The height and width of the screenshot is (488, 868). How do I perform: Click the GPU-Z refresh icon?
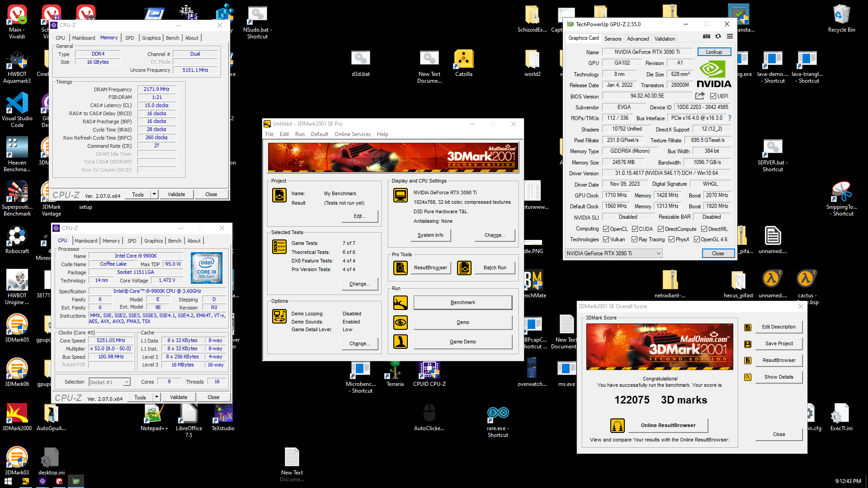(x=718, y=37)
